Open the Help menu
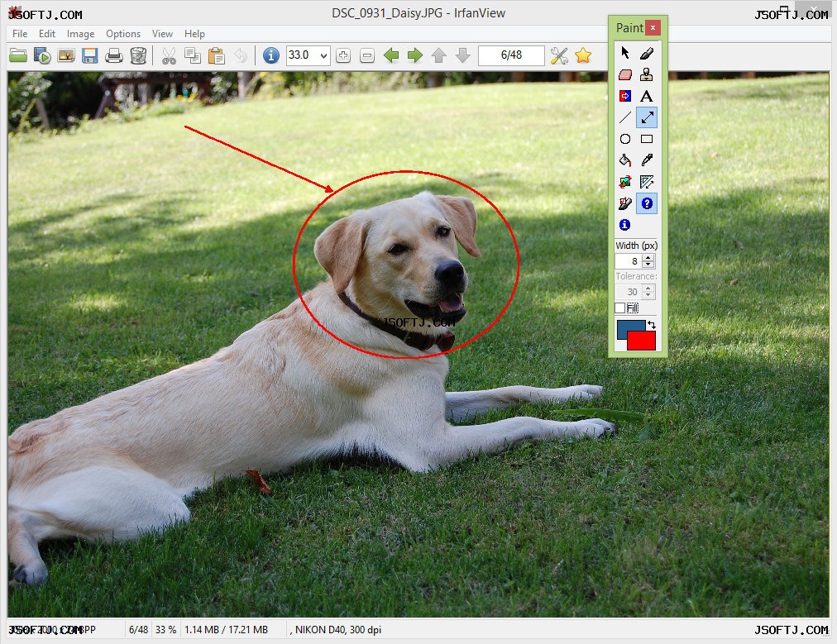 click(195, 34)
